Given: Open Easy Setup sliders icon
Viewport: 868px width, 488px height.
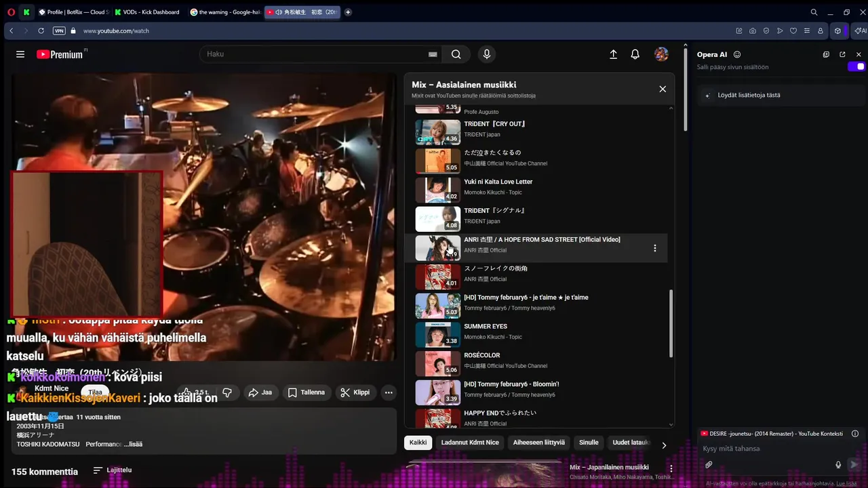Looking at the screenshot, I should point(806,30).
